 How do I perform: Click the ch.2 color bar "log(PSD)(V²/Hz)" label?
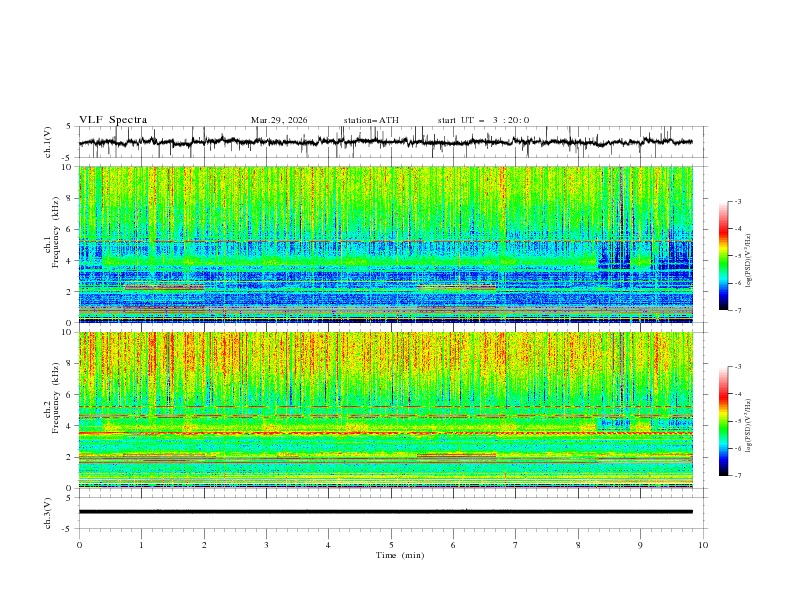(x=748, y=425)
